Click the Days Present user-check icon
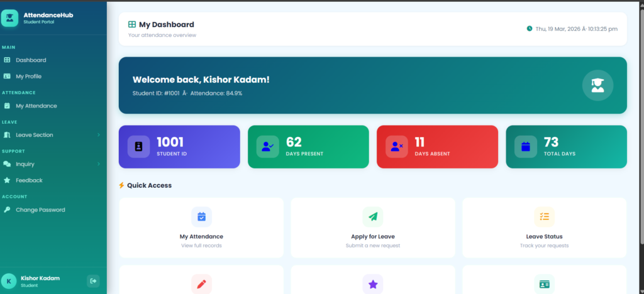 [268, 147]
